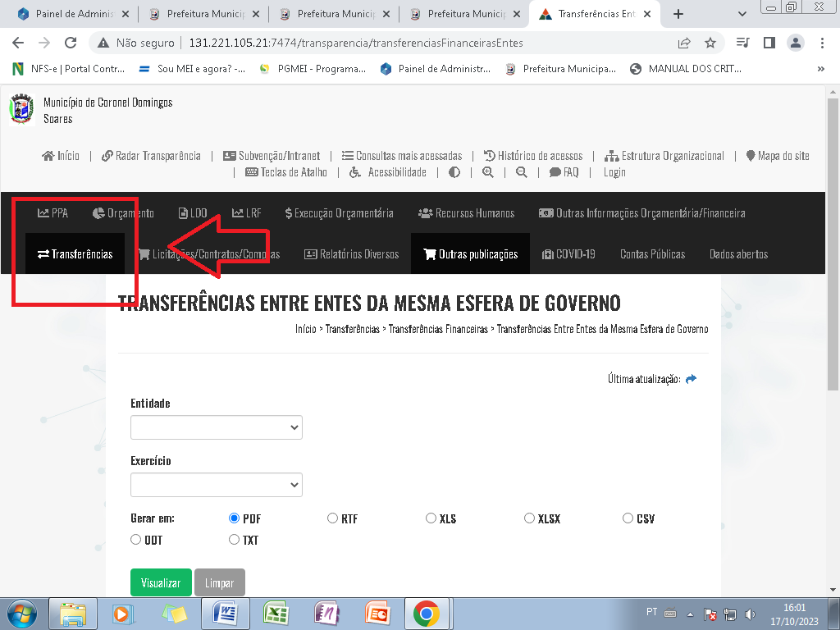Screen dimensions: 840x630
Task: Click the blue Última atualização arrow icon
Action: [x=691, y=379]
